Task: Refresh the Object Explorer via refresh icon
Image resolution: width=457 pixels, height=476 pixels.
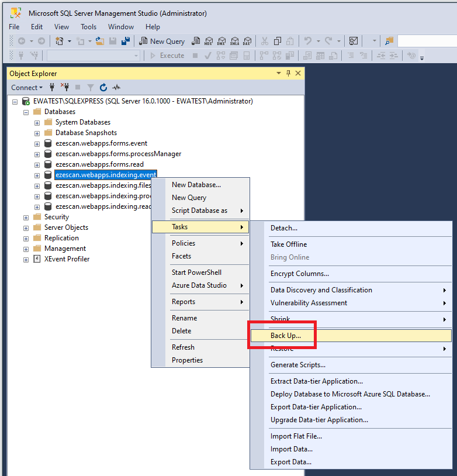Action: coord(103,88)
